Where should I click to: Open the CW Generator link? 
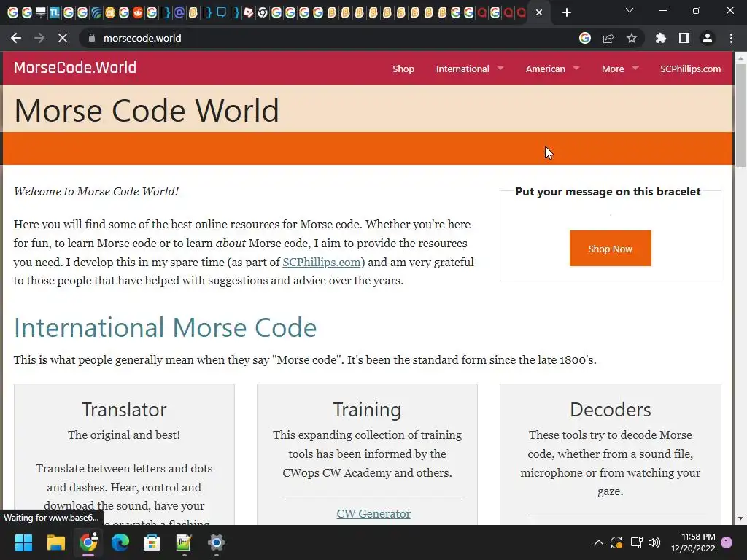(373, 514)
